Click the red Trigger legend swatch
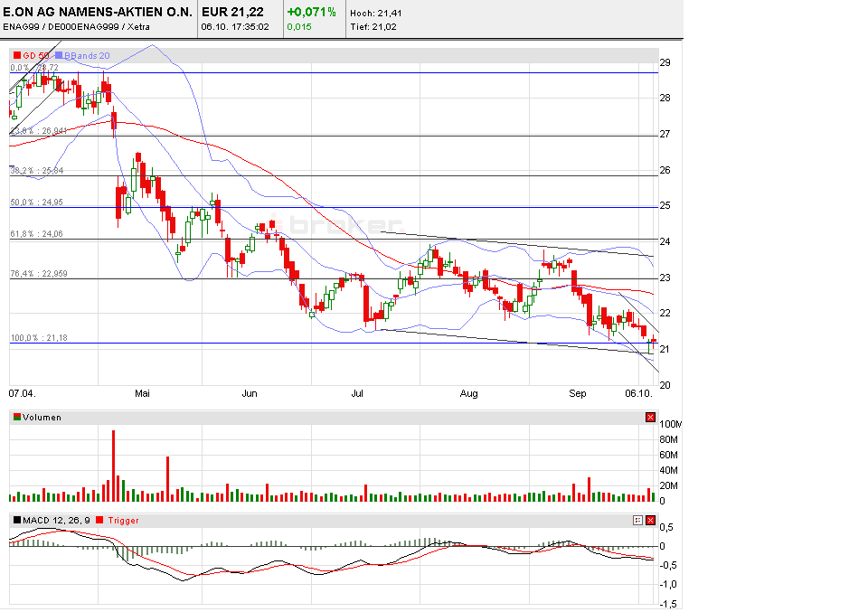This screenshot has width=868, height=612. click(99, 520)
